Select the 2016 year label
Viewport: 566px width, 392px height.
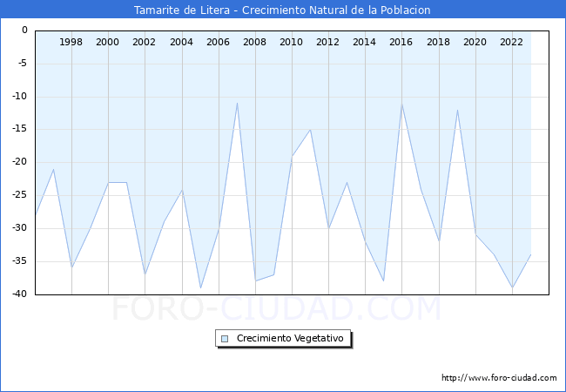(401, 42)
